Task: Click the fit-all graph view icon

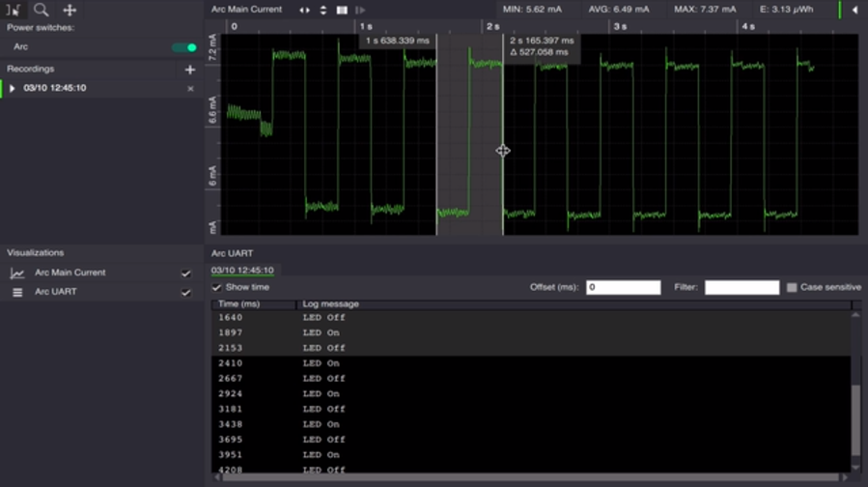Action: 342,10
